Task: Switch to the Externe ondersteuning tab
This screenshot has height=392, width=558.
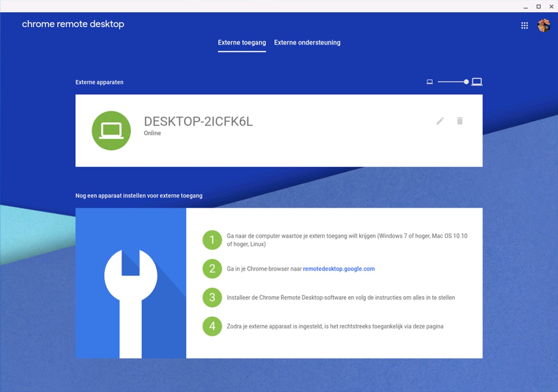Action: (x=307, y=43)
